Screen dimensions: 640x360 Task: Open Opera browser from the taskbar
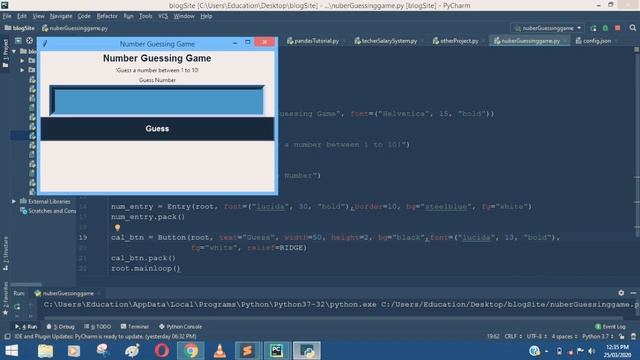[162, 351]
